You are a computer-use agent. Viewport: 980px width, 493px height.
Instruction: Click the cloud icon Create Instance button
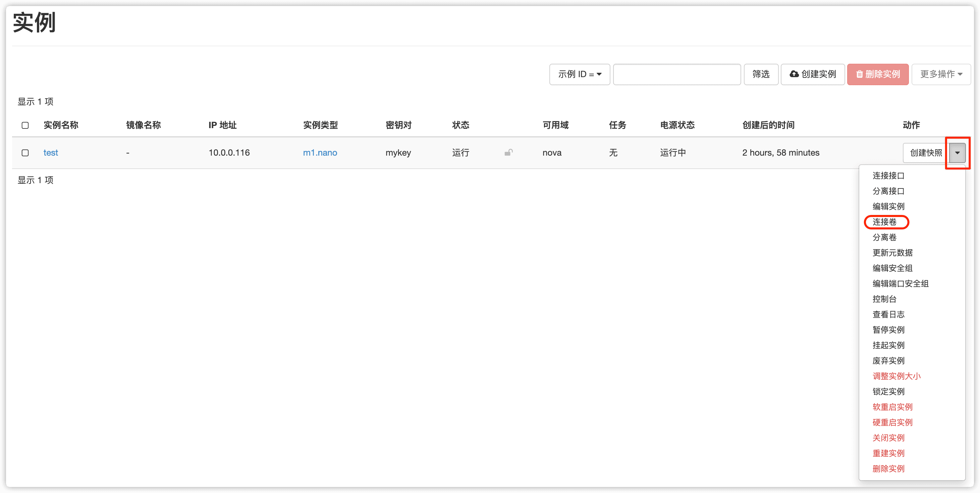[813, 74]
